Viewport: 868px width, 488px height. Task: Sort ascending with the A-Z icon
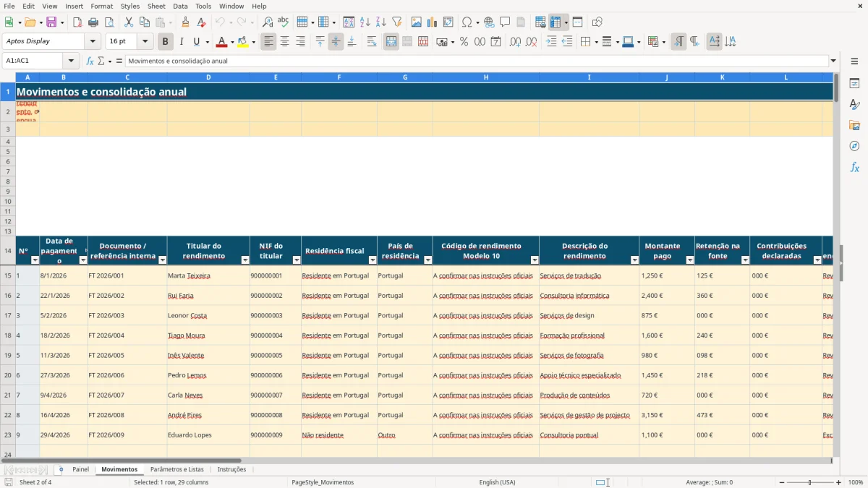pyautogui.click(x=365, y=22)
